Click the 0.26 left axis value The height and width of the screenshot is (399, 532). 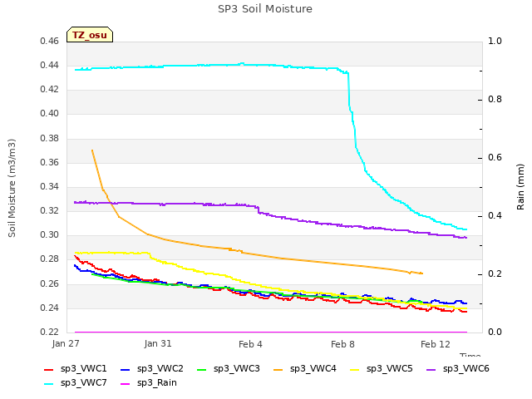pyautogui.click(x=50, y=283)
